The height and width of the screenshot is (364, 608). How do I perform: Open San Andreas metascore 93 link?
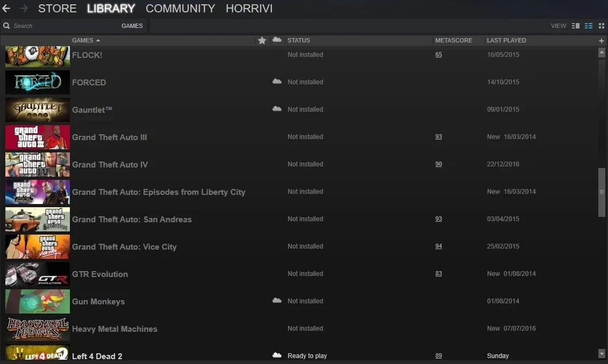[439, 219]
